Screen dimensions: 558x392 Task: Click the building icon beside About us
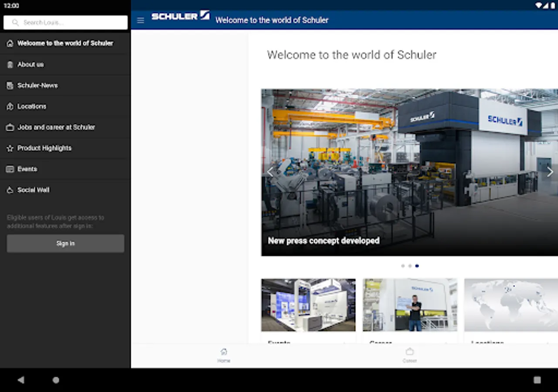point(10,64)
